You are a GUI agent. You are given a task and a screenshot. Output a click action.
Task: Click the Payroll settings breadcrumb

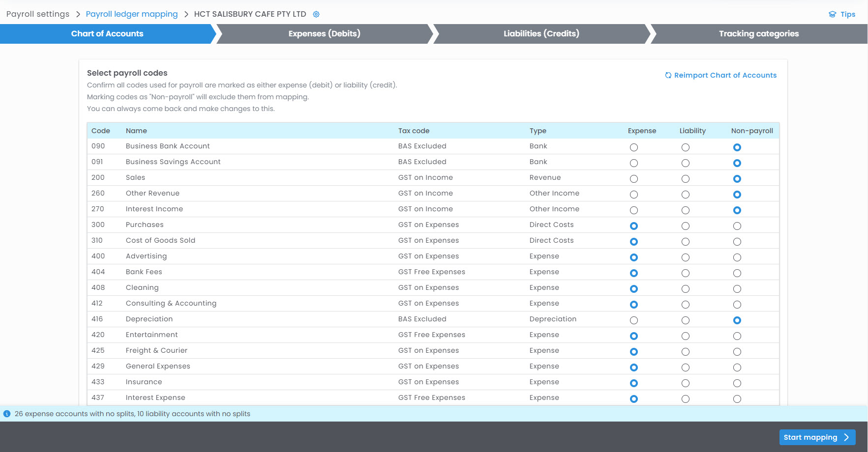(38, 14)
